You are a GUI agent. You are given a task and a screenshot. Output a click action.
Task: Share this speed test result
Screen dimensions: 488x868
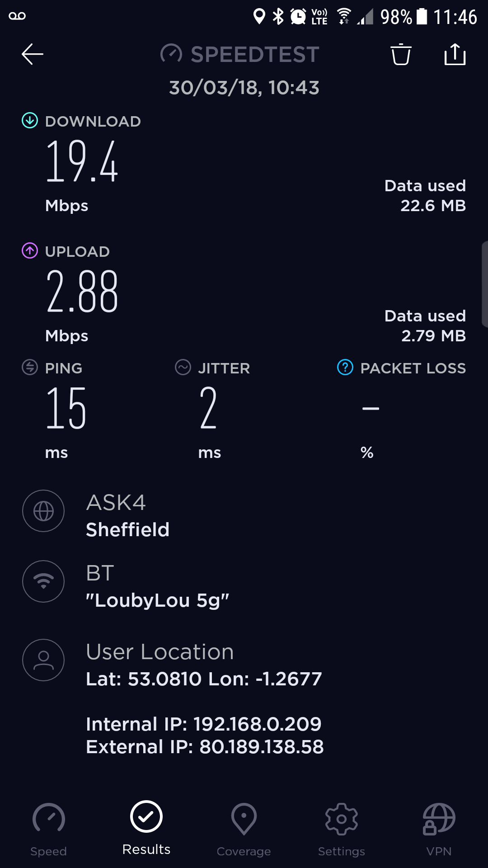pyautogui.click(x=455, y=54)
